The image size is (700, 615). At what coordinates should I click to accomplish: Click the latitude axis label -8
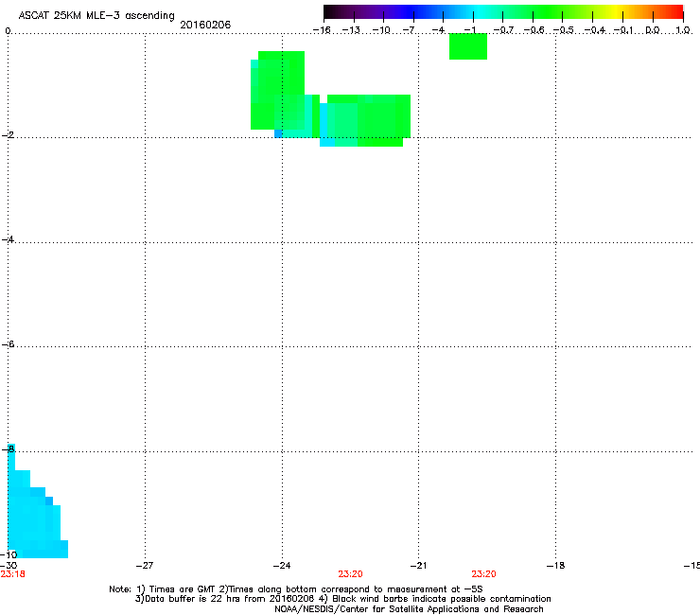(x=8, y=448)
